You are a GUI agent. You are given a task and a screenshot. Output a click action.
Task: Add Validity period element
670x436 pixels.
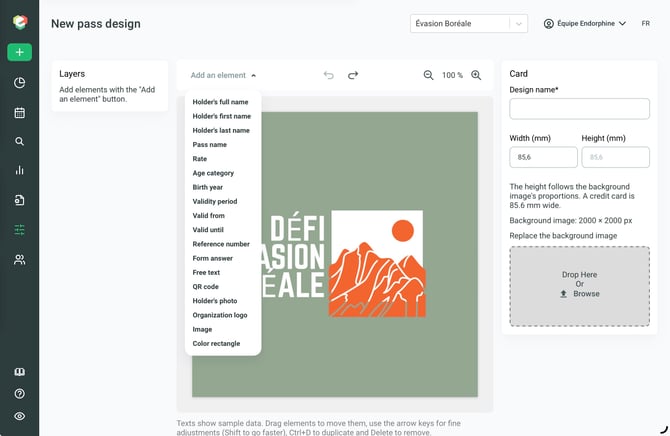click(215, 201)
